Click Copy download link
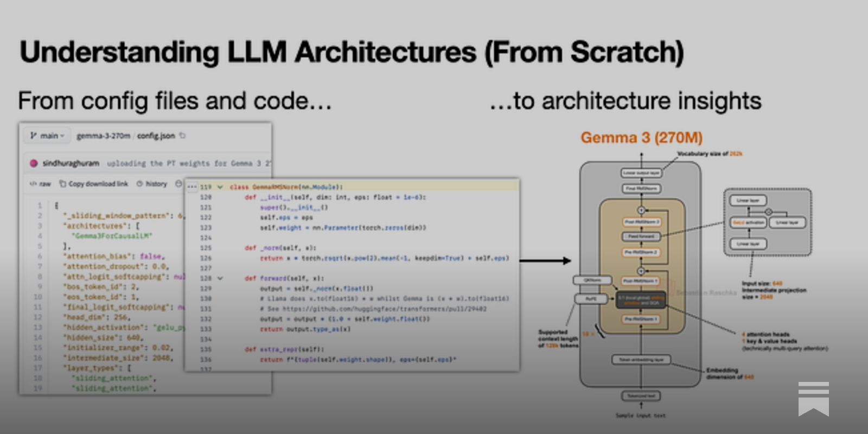This screenshot has height=434, width=868. click(93, 184)
